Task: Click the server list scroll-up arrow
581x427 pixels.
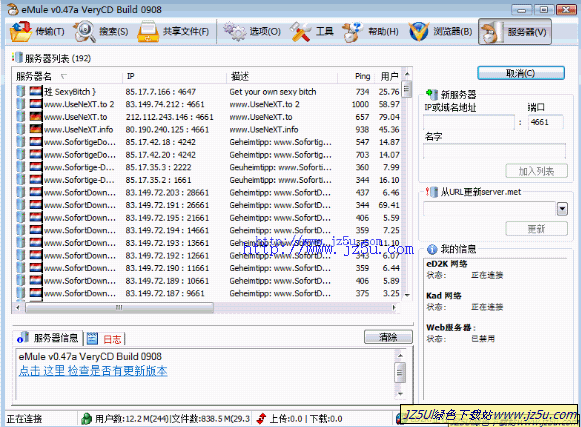Action: [x=407, y=74]
